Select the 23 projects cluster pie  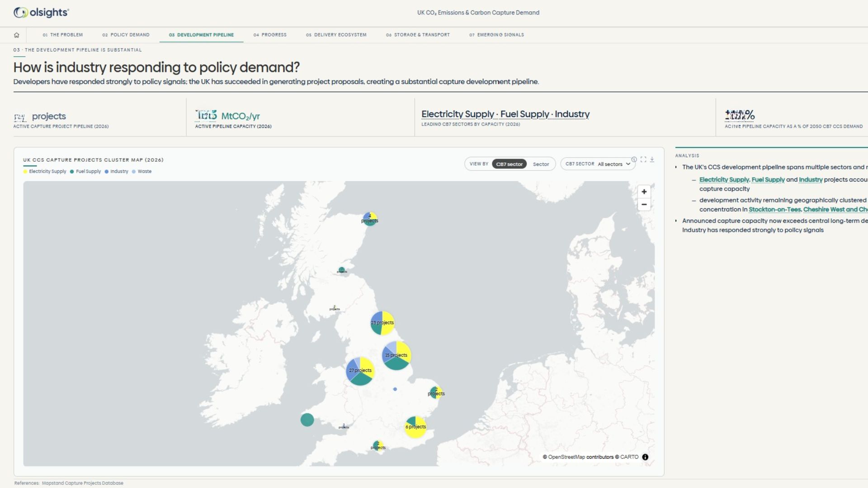click(x=382, y=323)
